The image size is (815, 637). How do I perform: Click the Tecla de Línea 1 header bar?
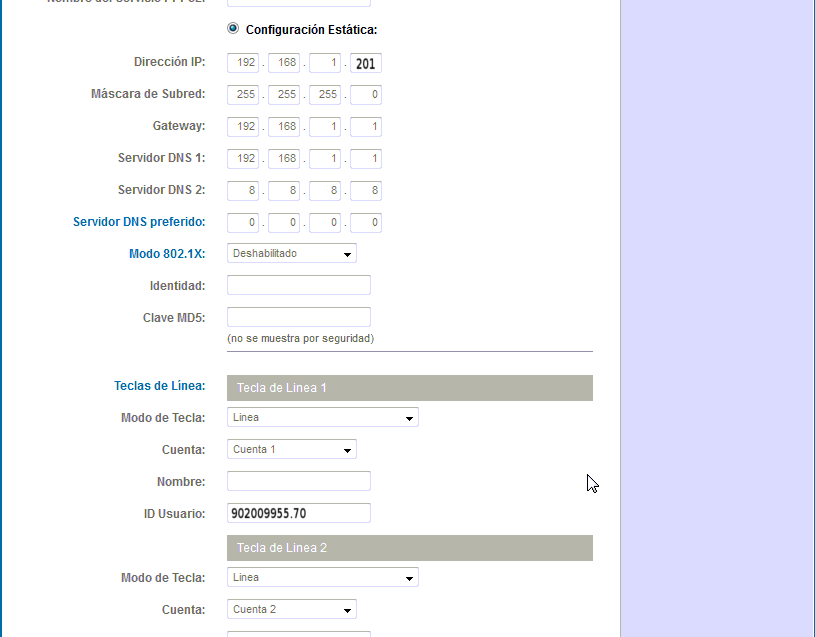pos(409,388)
